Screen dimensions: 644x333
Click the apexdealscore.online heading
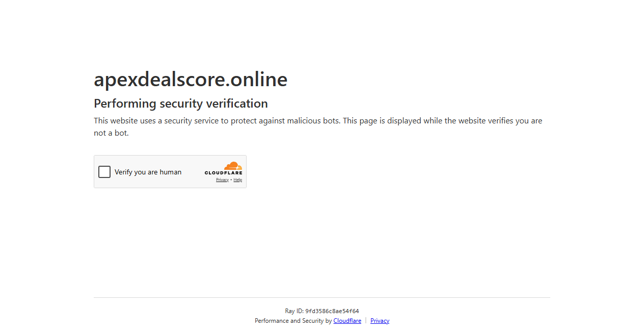(x=191, y=80)
